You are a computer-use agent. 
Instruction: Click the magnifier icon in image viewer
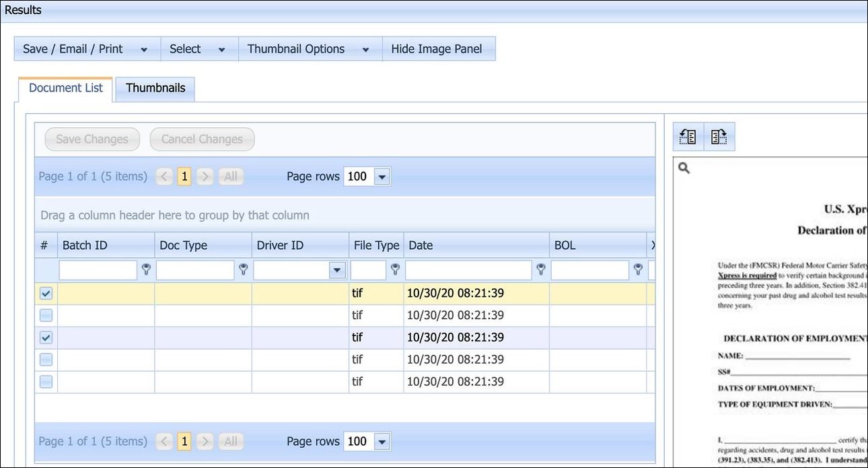coord(684,168)
